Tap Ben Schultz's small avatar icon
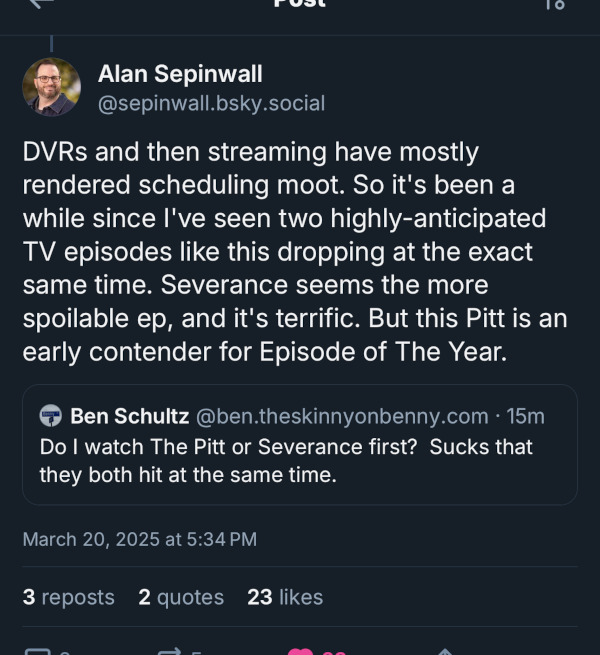The width and height of the screenshot is (600, 655). tap(51, 416)
